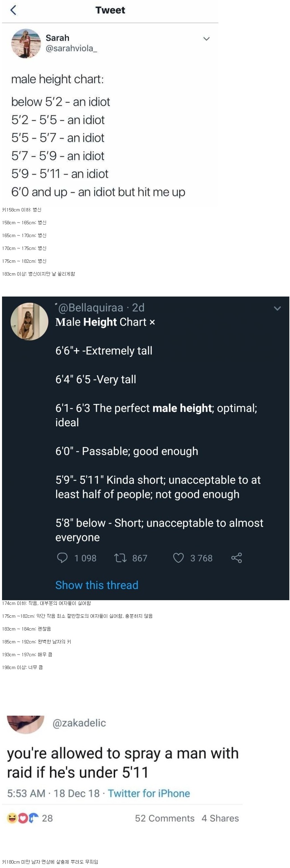Click the share icon on the dark tweet
The width and height of the screenshot is (290, 868).
pyautogui.click(x=237, y=558)
